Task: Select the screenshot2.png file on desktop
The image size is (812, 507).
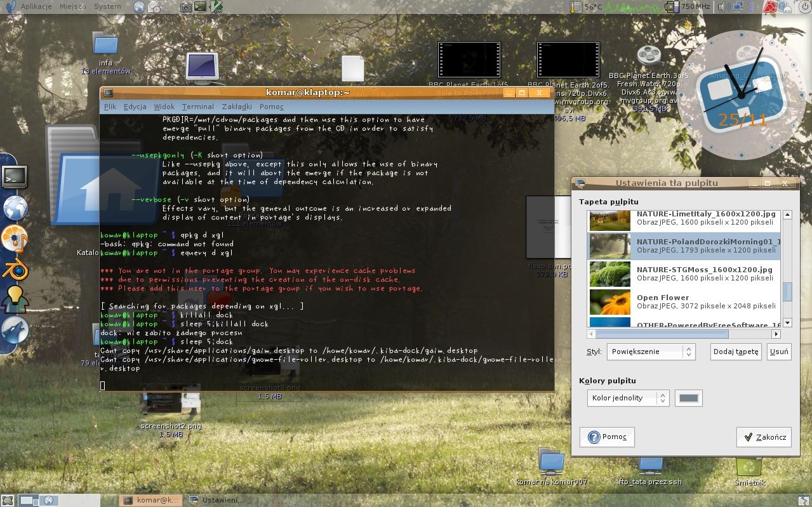Action: point(170,411)
